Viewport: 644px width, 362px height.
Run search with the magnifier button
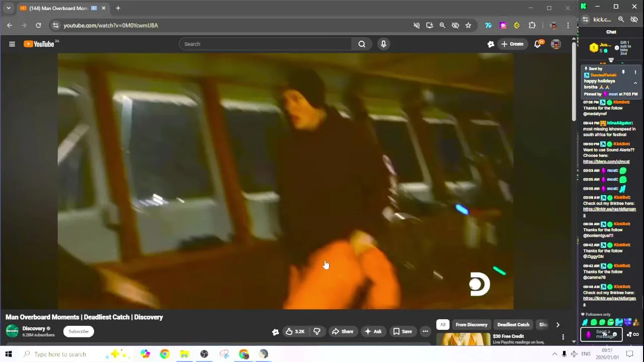pyautogui.click(x=362, y=44)
